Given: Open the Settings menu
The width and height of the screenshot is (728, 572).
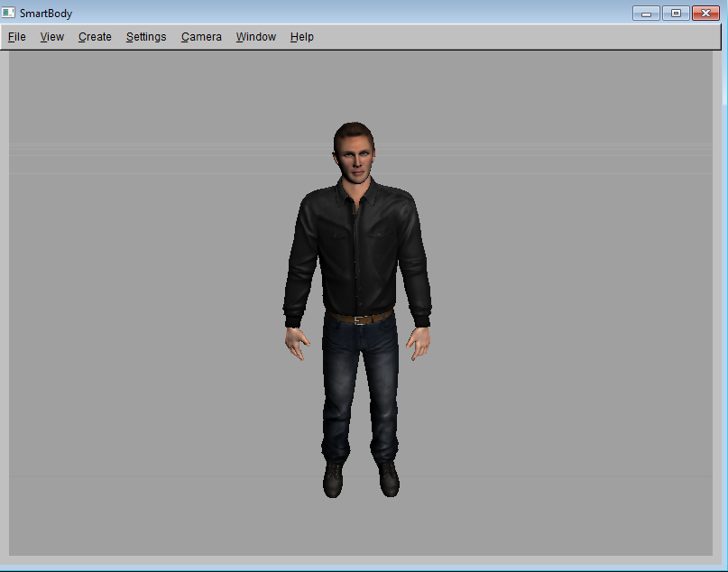Looking at the screenshot, I should [x=146, y=37].
